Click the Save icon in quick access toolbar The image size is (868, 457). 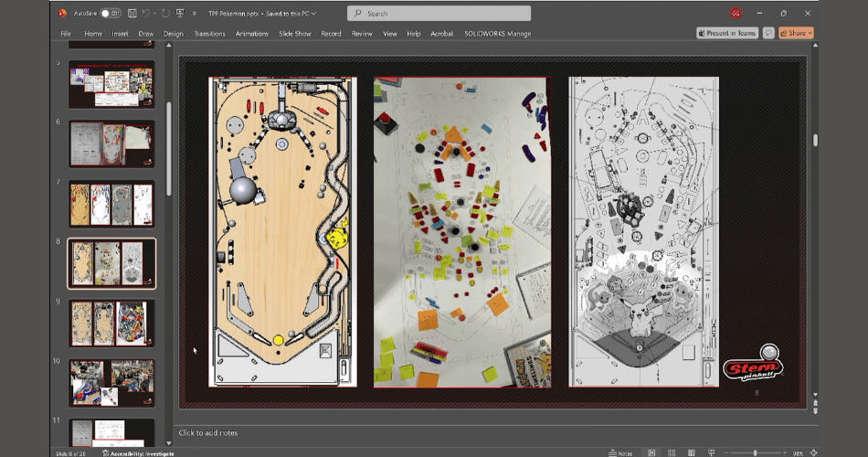pos(132,14)
